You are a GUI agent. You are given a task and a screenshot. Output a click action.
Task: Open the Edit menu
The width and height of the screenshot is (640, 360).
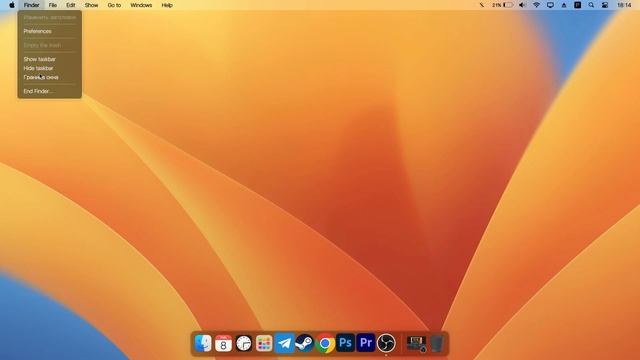pos(71,5)
